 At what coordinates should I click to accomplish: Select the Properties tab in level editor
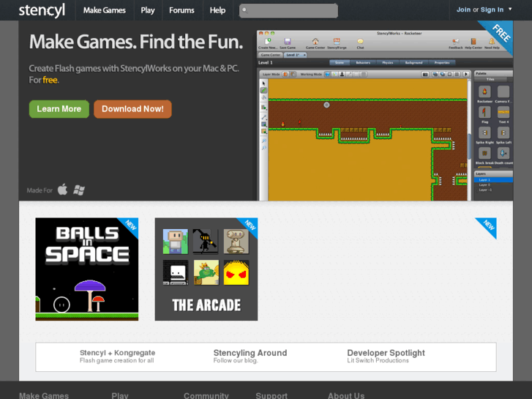442,62
